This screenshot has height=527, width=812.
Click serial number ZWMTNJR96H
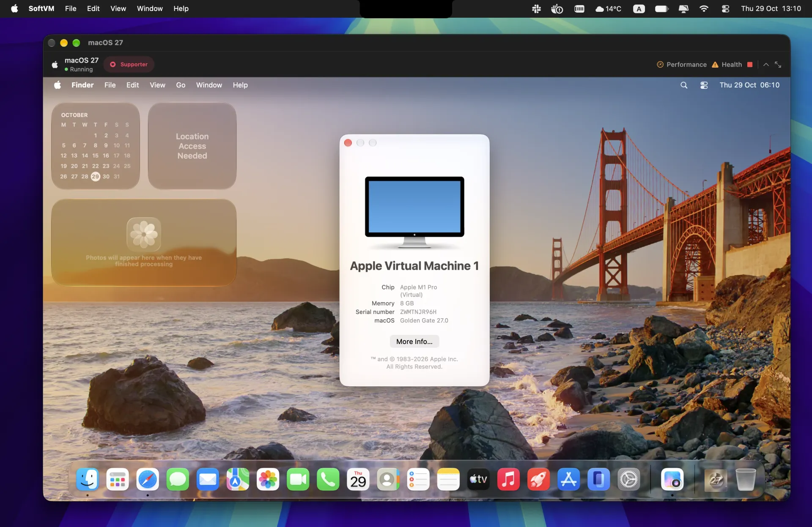418,312
